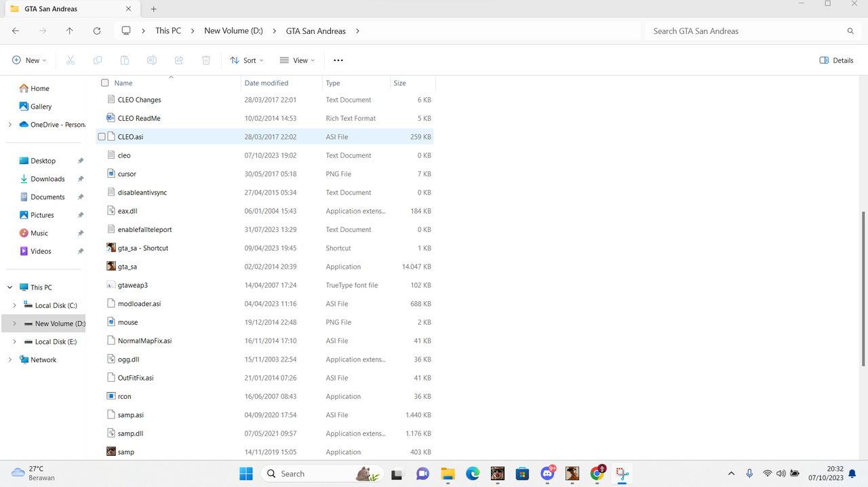868x487 pixels.
Task: Click the chevron after GTA San Andreas
Action: [357, 31]
